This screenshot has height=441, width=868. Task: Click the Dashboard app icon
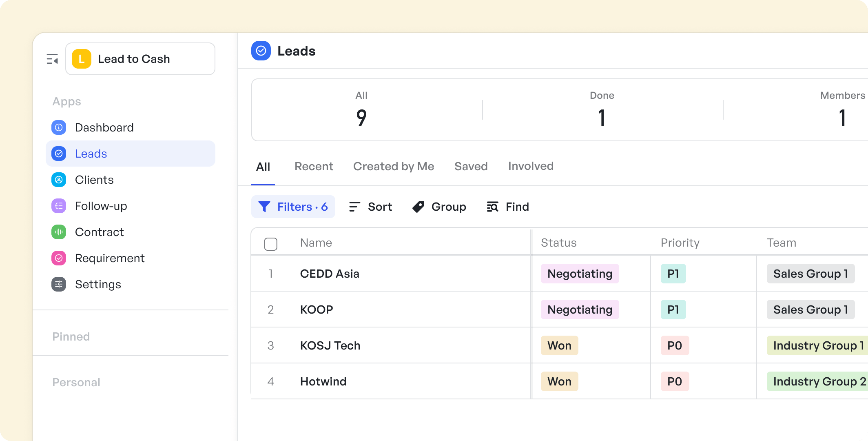pos(59,127)
